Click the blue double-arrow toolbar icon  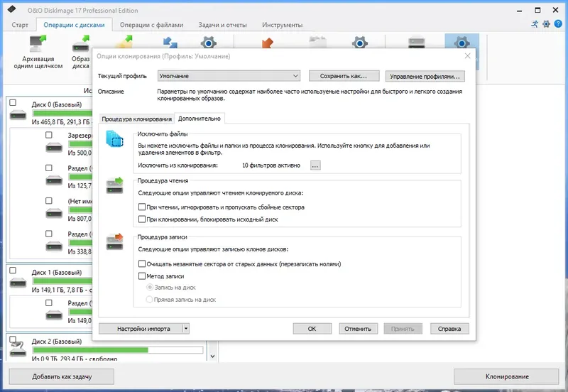coord(170,43)
